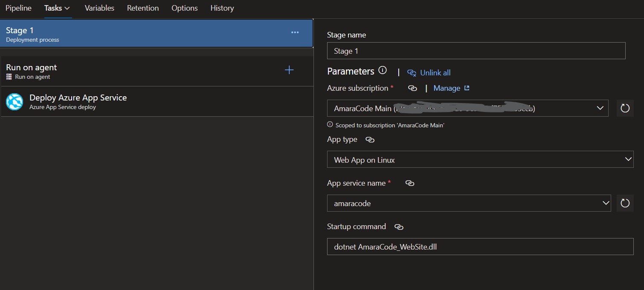Viewport: 644px width, 290px height.
Task: Open the Pipeline tab
Action: click(x=18, y=8)
